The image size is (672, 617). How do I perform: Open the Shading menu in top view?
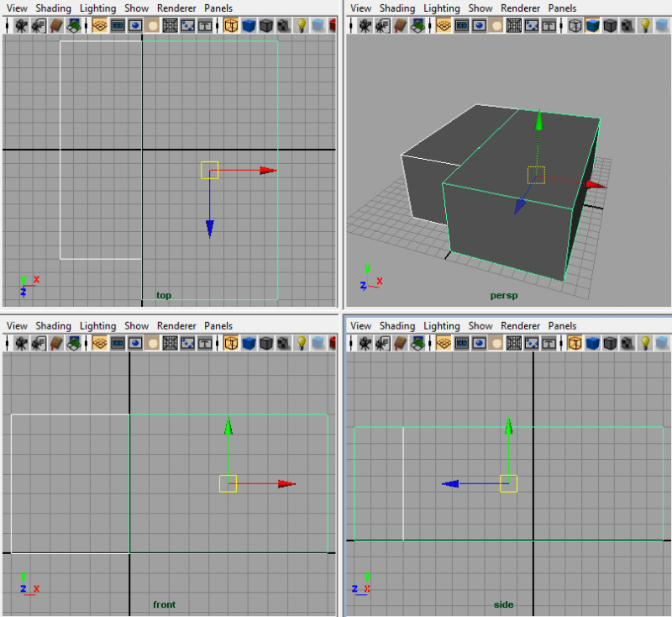(53, 8)
